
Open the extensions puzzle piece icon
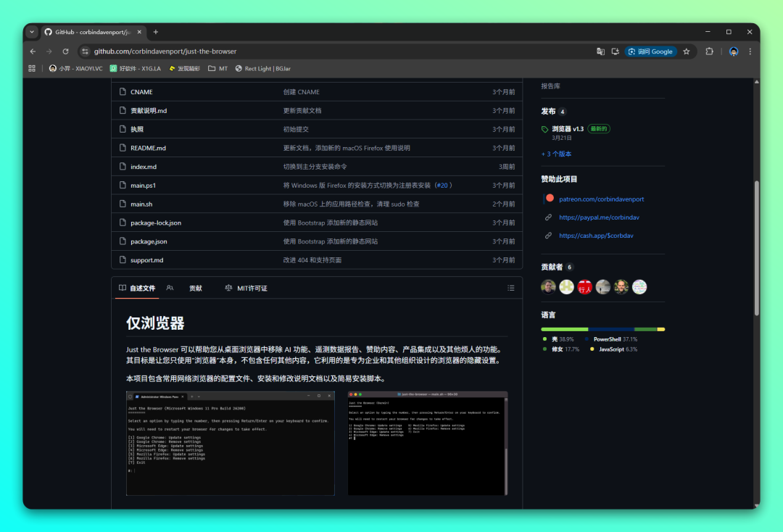[x=709, y=51]
